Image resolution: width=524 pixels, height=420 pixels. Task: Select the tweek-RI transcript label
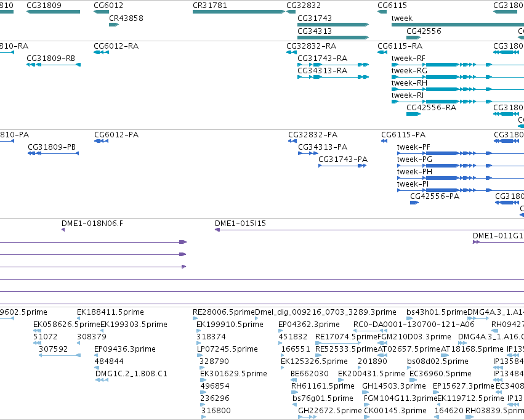point(408,95)
